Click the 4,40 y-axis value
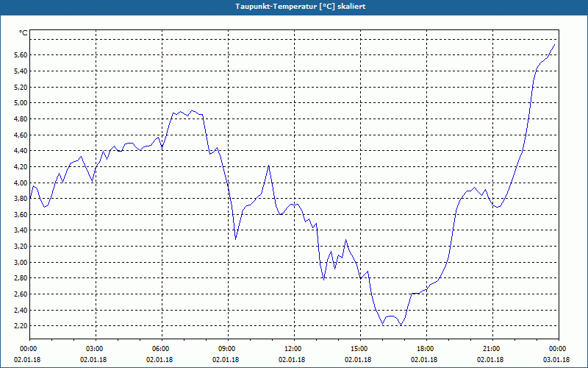The image size is (588, 368). (21, 151)
